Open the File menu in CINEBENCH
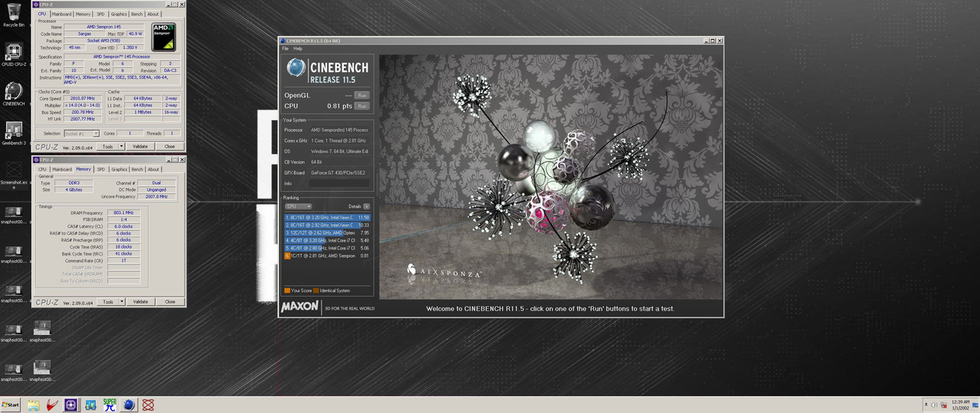This screenshot has width=980, height=413. [x=286, y=48]
